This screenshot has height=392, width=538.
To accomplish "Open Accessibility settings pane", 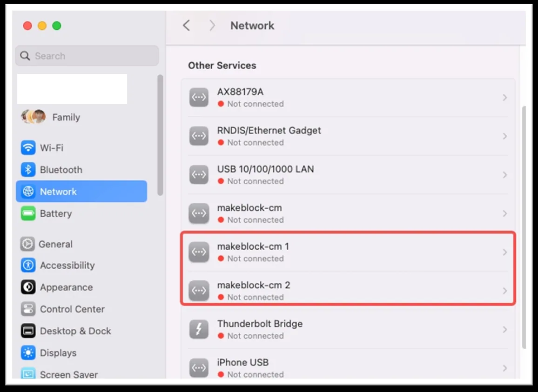I will (x=81, y=266).
